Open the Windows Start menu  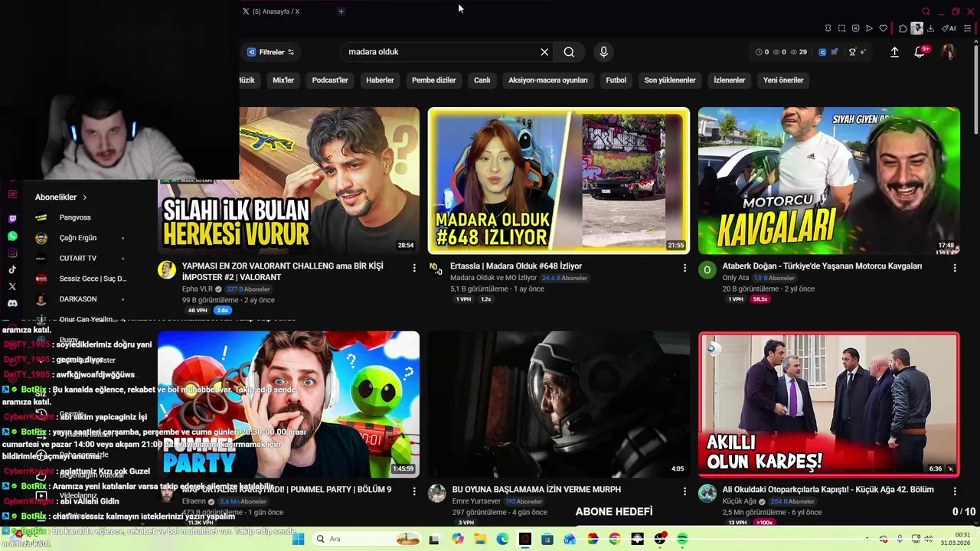point(299,539)
